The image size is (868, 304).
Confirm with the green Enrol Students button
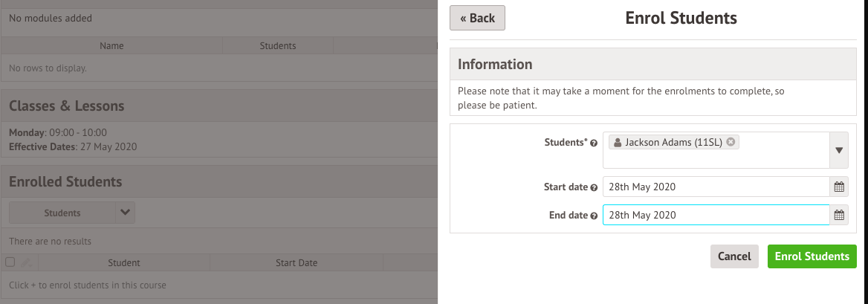[812, 256]
